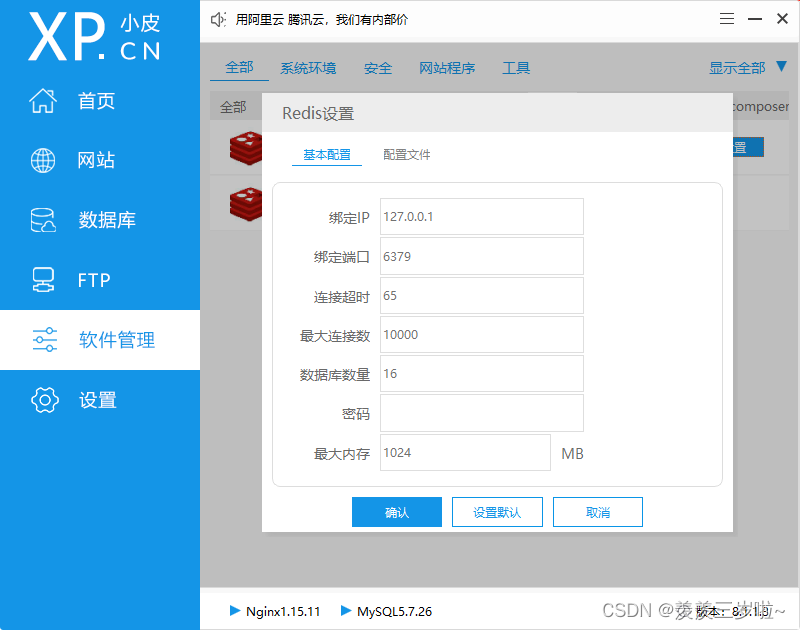Click the MB unit label
800x630 pixels.
(x=572, y=453)
